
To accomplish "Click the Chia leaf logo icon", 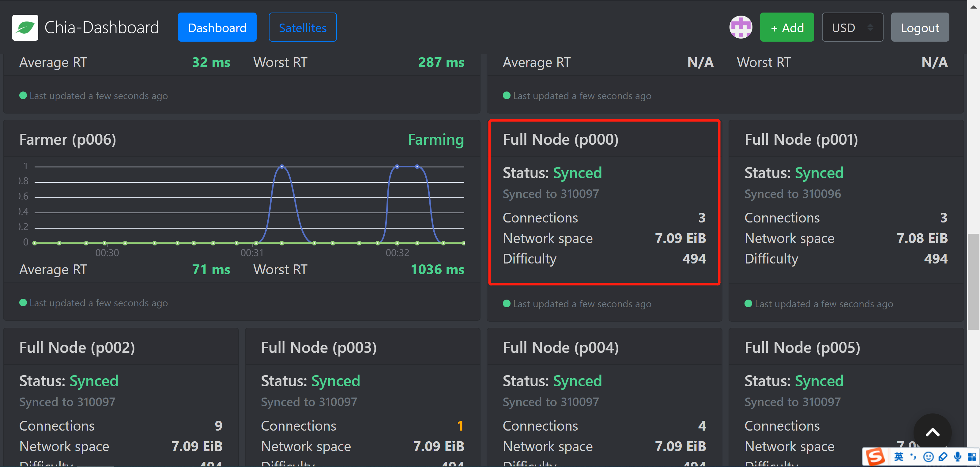I will [25, 27].
